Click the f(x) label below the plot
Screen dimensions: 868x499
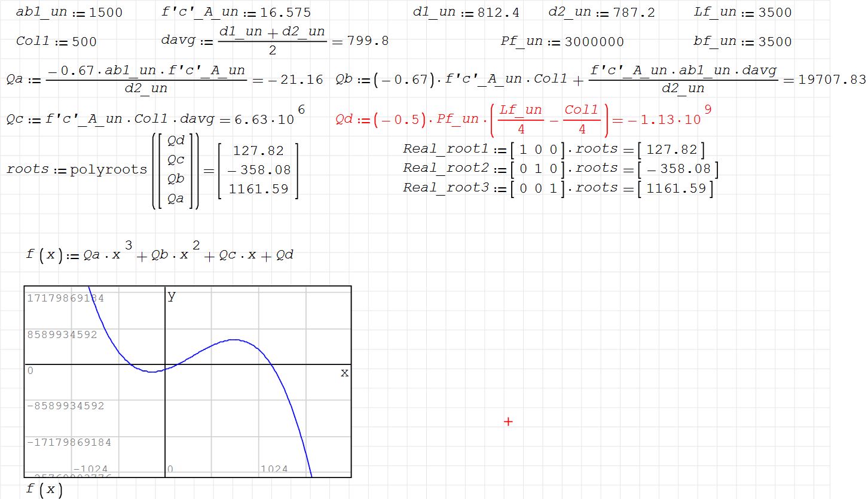click(x=44, y=489)
